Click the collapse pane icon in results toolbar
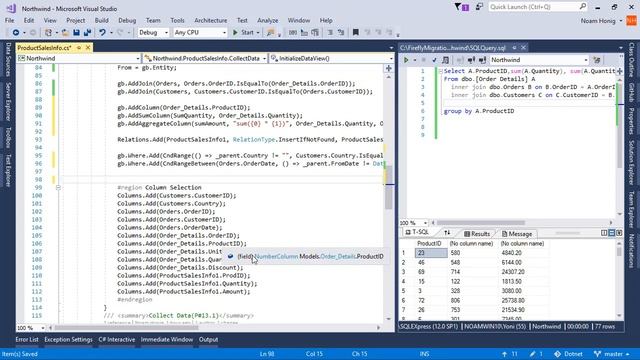Screen dimensions: 640x360 pyautogui.click(x=619, y=233)
